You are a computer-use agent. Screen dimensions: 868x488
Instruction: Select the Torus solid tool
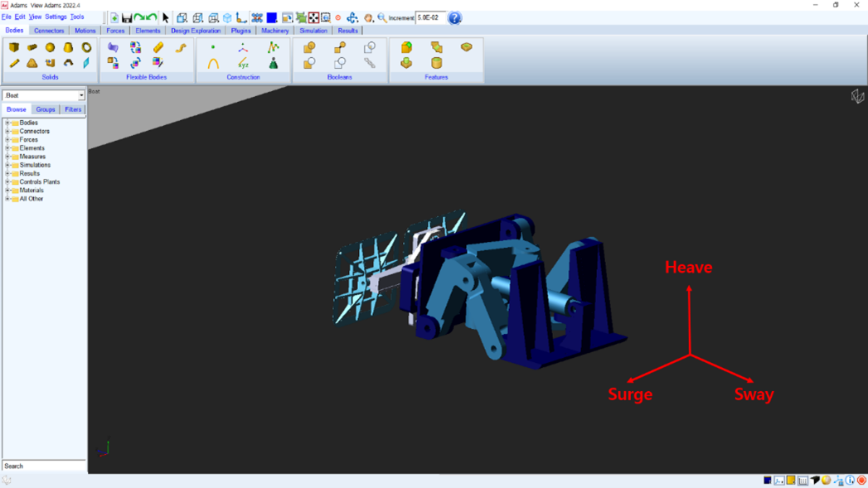86,47
